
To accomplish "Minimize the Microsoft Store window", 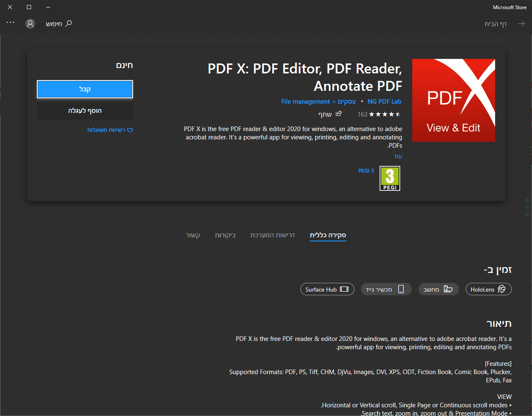I will click(x=48, y=7).
